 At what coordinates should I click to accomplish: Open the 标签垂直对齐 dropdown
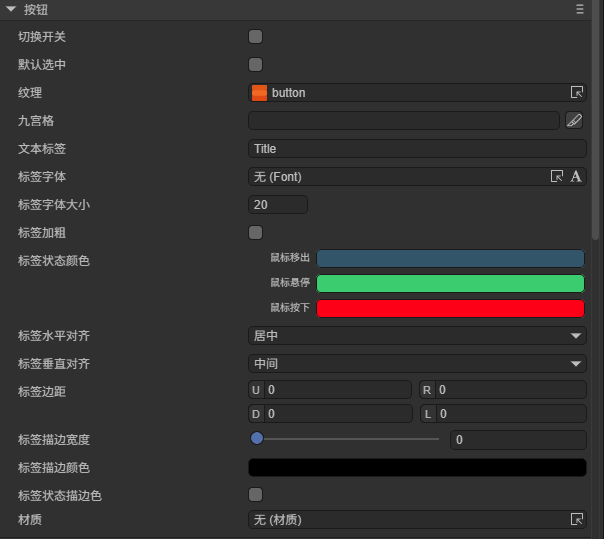click(x=417, y=364)
